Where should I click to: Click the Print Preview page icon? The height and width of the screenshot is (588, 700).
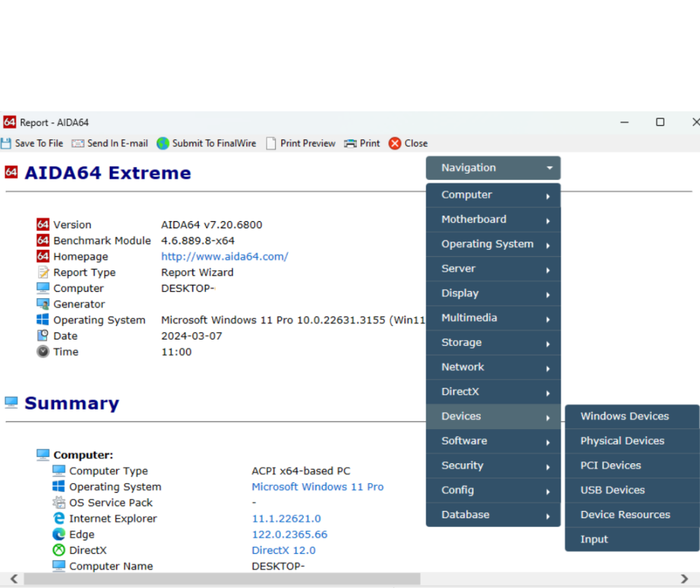270,143
